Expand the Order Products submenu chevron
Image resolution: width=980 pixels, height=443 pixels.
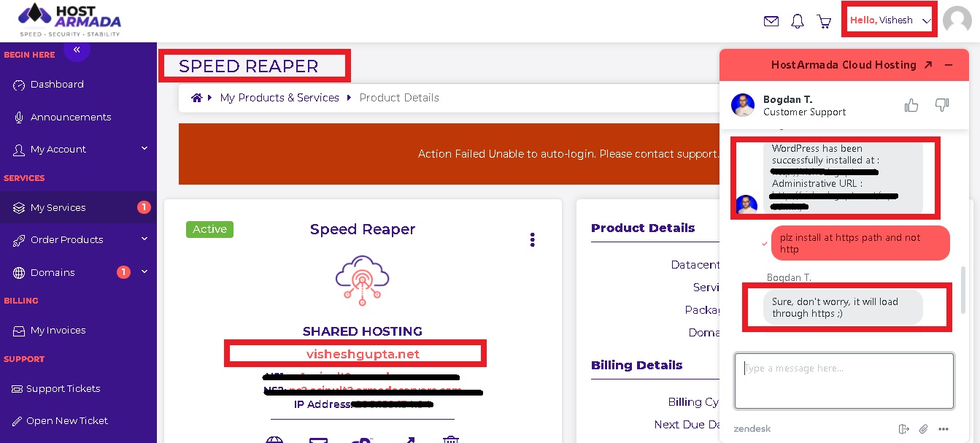point(144,239)
